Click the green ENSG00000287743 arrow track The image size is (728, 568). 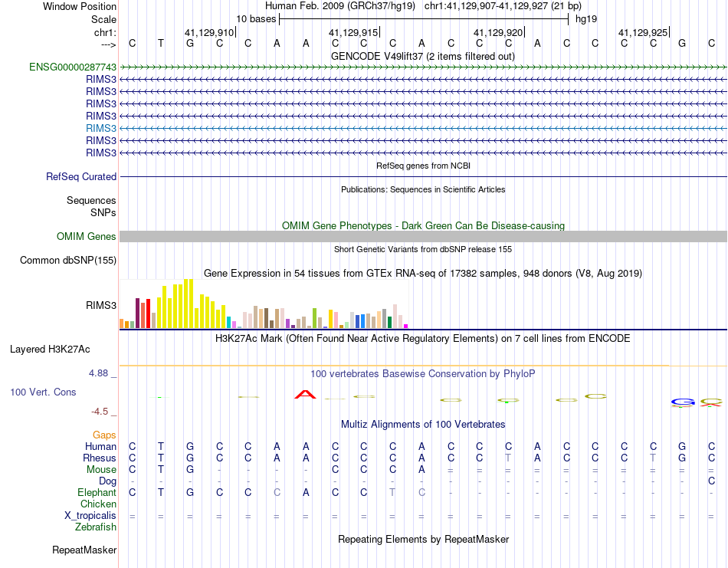click(x=423, y=67)
